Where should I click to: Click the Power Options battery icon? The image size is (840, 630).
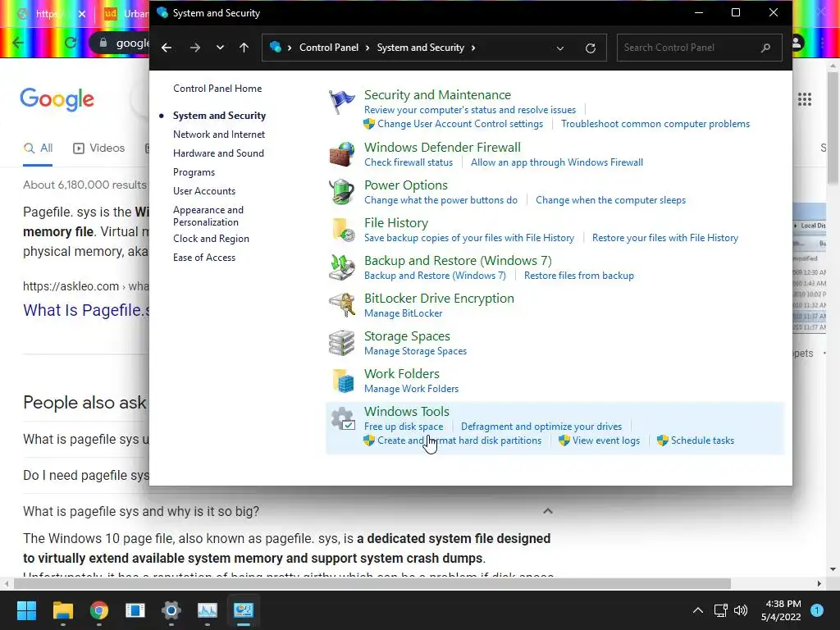tap(342, 192)
